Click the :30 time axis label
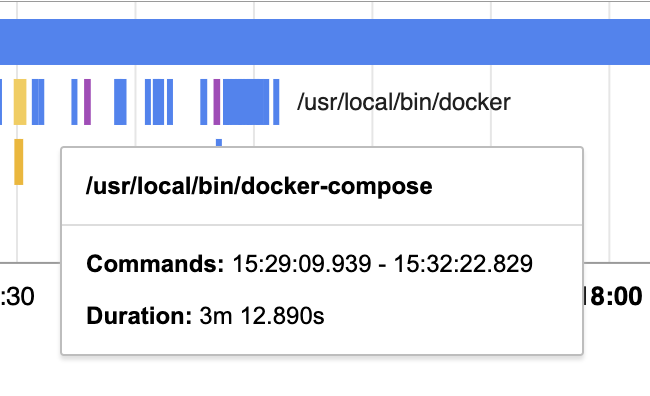 tap(17, 296)
